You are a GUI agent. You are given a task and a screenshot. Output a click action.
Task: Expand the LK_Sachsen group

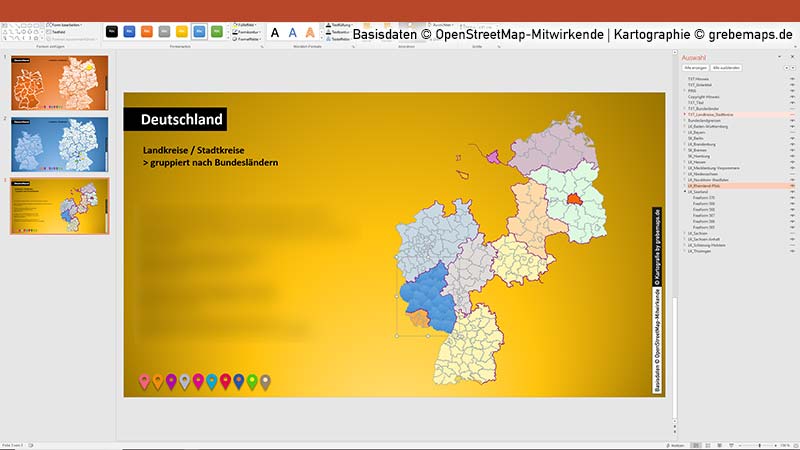pos(684,234)
